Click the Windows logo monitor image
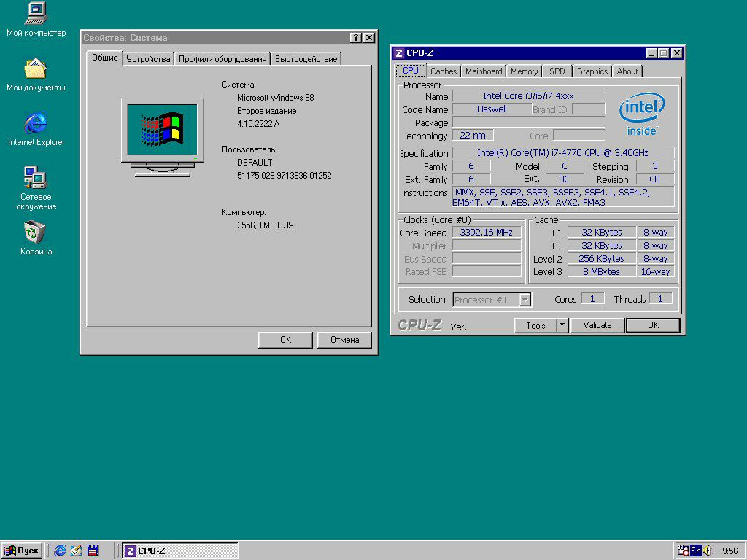 pos(163,138)
